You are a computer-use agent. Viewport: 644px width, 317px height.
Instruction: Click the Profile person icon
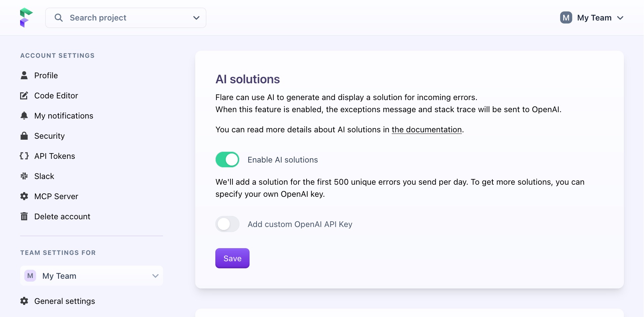24,75
